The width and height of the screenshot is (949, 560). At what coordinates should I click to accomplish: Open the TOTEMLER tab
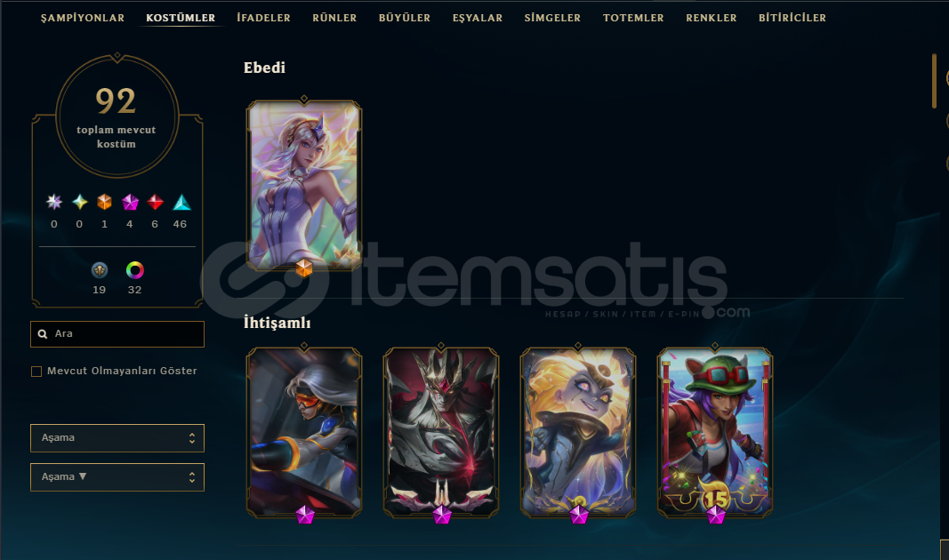(633, 18)
